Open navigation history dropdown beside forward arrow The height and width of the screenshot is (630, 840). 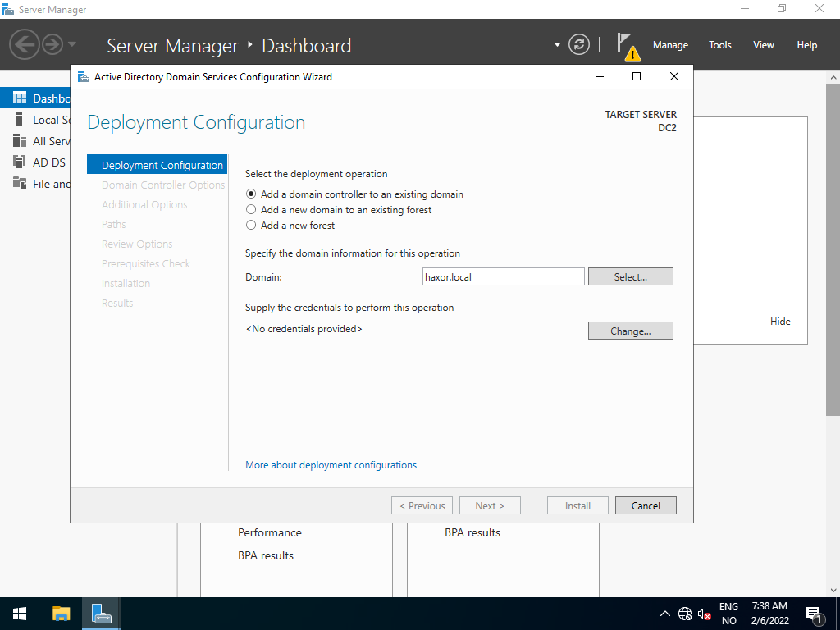(72, 44)
